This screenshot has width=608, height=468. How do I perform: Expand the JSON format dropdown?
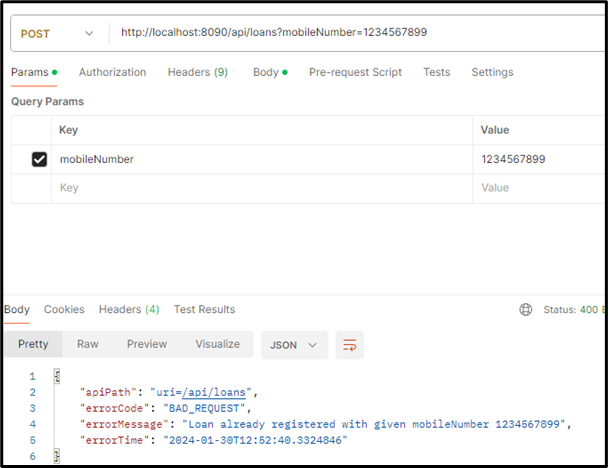(294, 345)
